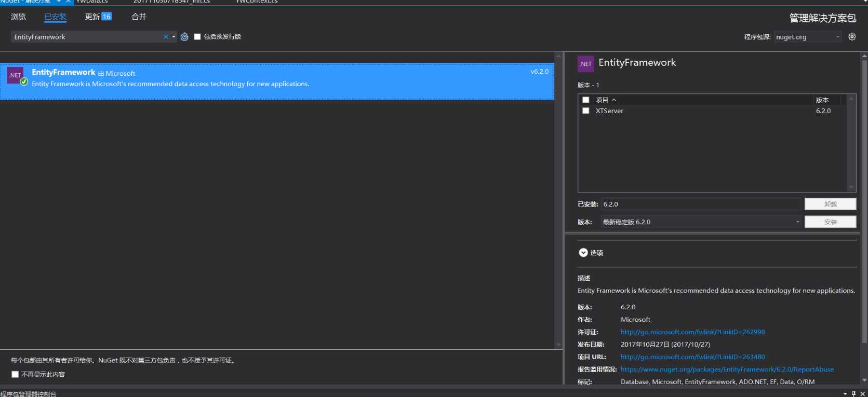
Task: Click the refresh icon beside the search box
Action: tap(184, 37)
